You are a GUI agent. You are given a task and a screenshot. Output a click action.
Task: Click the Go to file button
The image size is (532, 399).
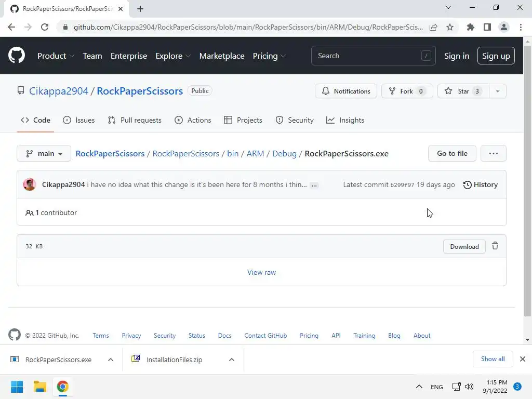[x=452, y=153]
